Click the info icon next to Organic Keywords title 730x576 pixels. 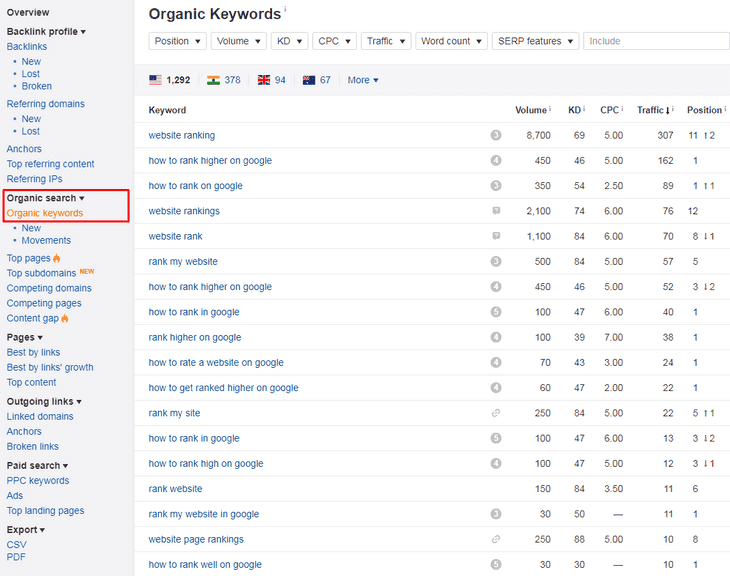coord(285,9)
